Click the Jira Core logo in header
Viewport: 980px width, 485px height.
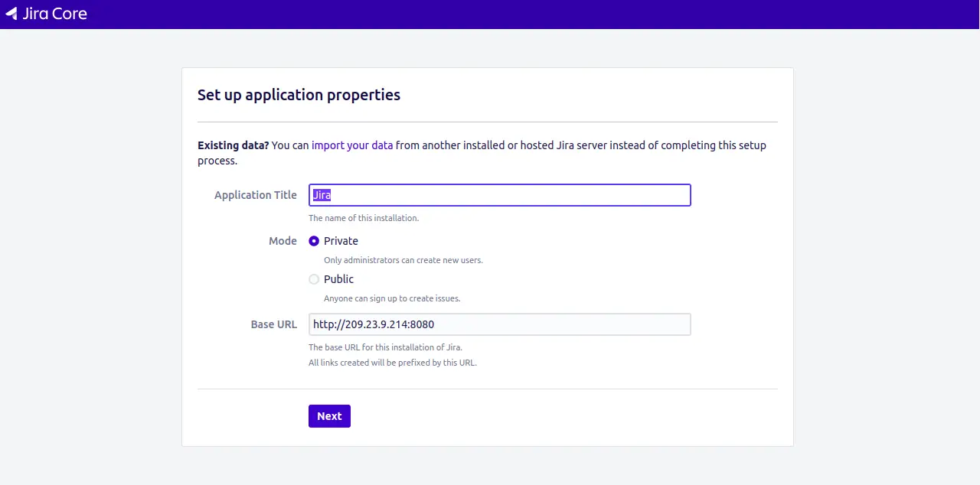click(46, 14)
